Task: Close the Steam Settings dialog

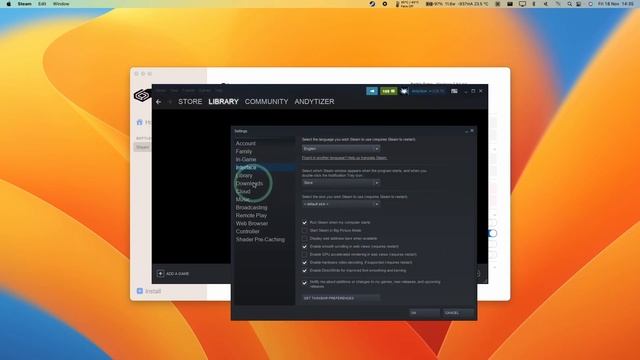Action: coord(472,131)
